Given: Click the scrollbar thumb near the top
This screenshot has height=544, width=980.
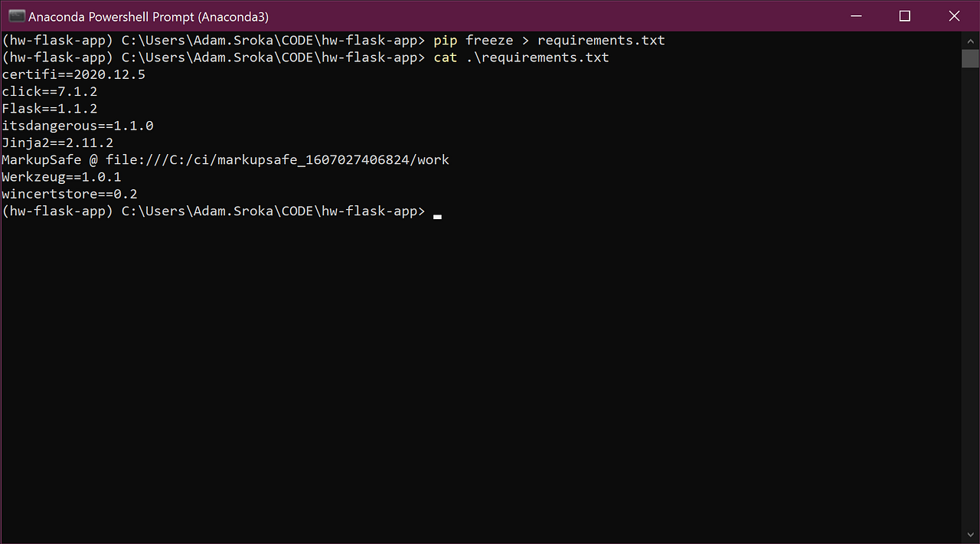Looking at the screenshot, I should point(971,57).
